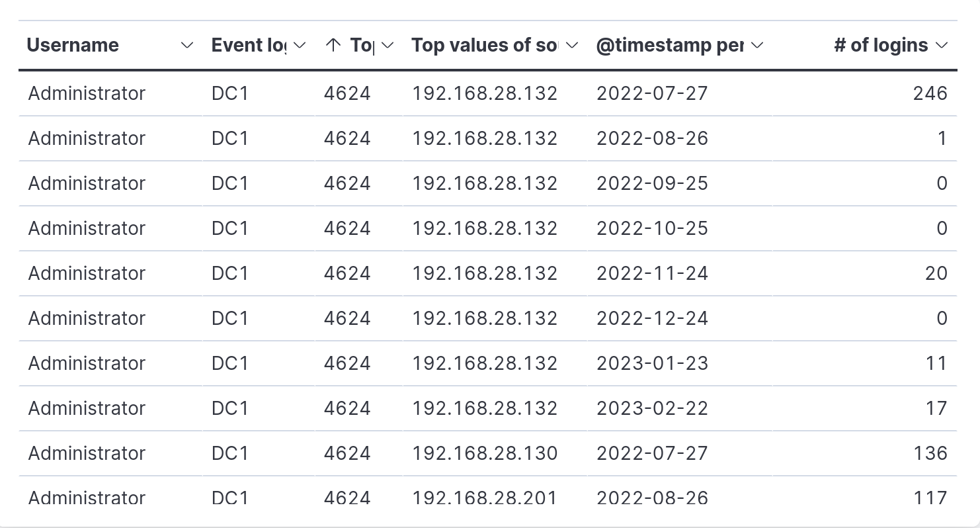Click the @timestamp per column header text

(670, 45)
